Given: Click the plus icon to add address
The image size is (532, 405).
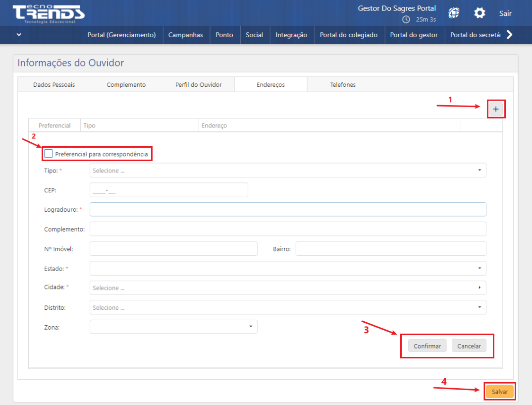Looking at the screenshot, I should (496, 109).
